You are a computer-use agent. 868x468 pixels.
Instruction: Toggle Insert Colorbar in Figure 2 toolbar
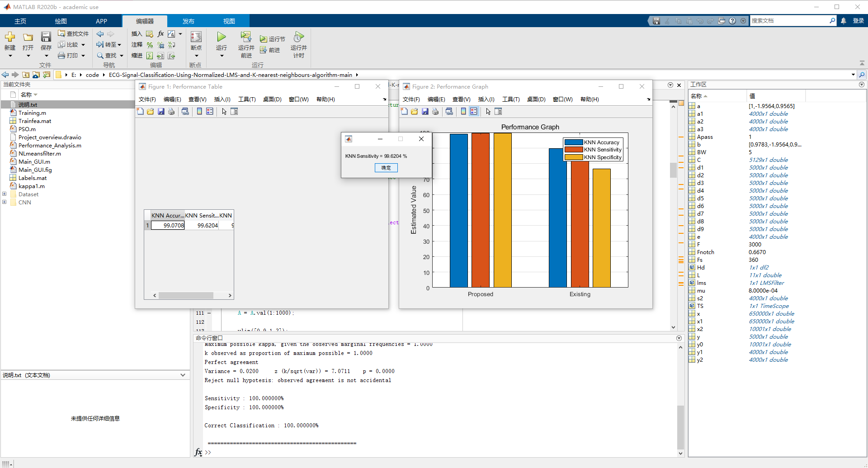[x=463, y=112]
